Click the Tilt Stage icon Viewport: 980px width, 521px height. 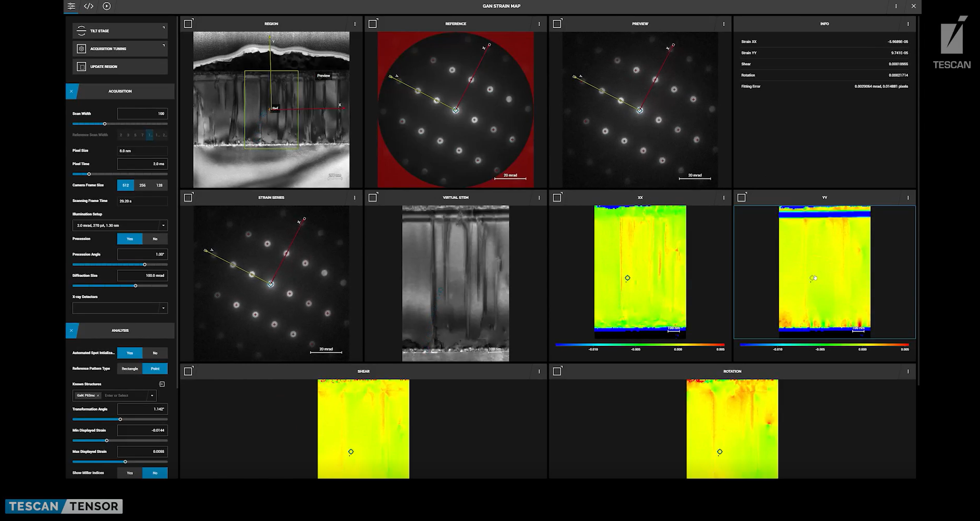coord(82,31)
